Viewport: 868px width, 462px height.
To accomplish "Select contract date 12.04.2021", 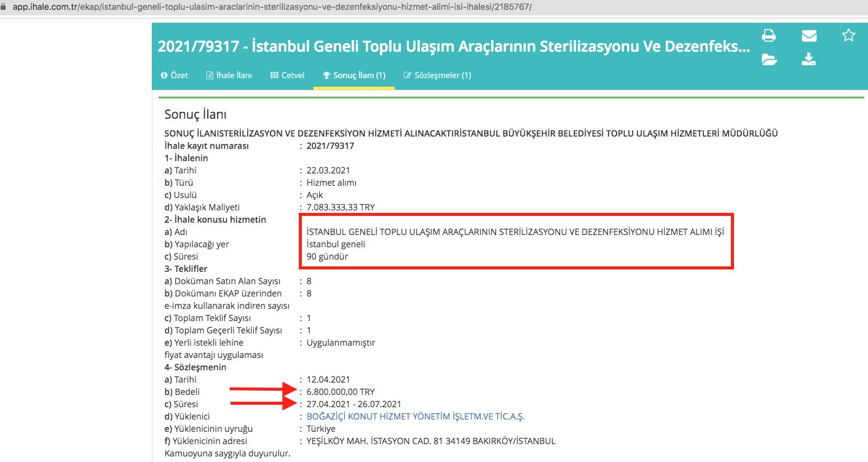I will (328, 380).
